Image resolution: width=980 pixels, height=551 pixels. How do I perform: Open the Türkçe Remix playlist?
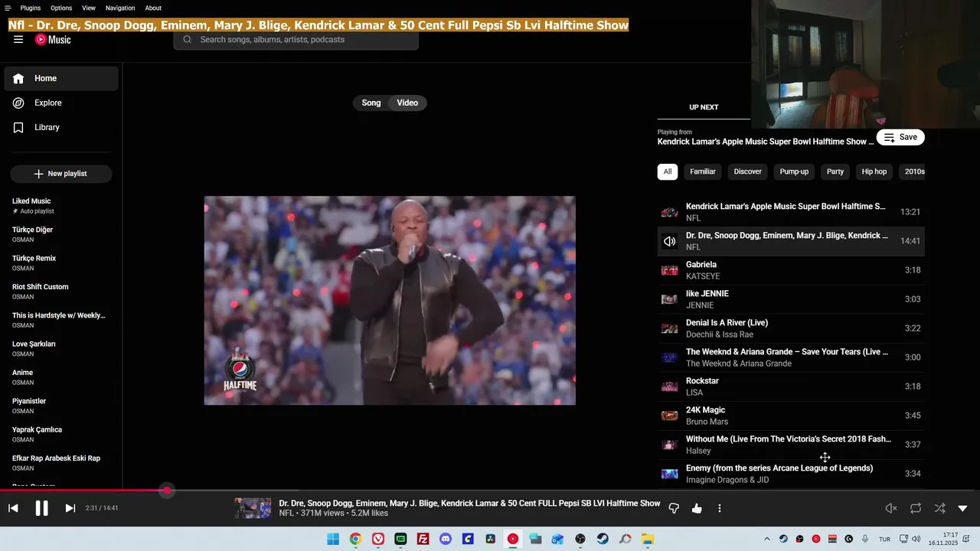(61, 262)
